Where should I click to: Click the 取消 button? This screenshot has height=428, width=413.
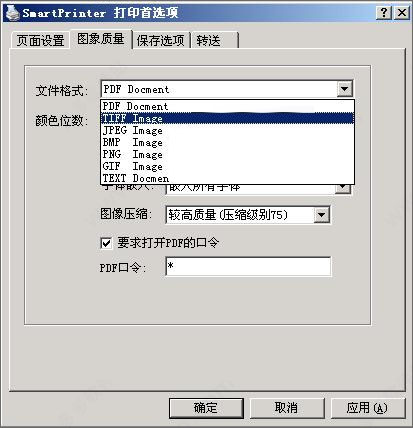tap(286, 408)
